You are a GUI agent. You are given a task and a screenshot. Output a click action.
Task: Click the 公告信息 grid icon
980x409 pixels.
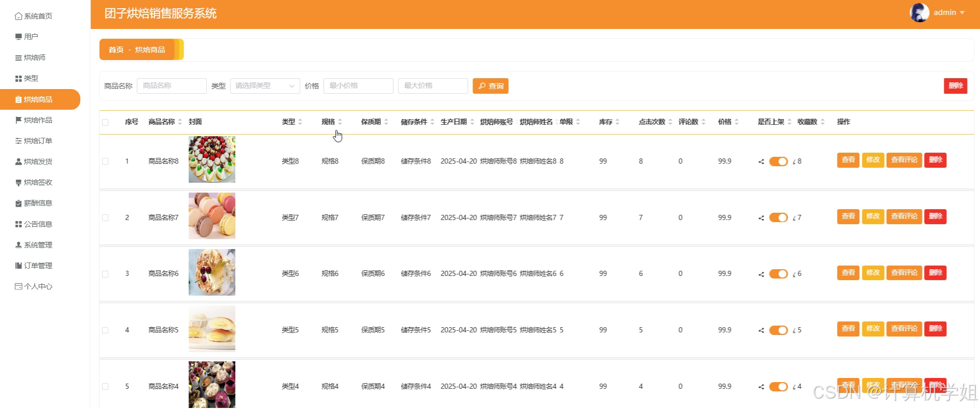(x=19, y=224)
